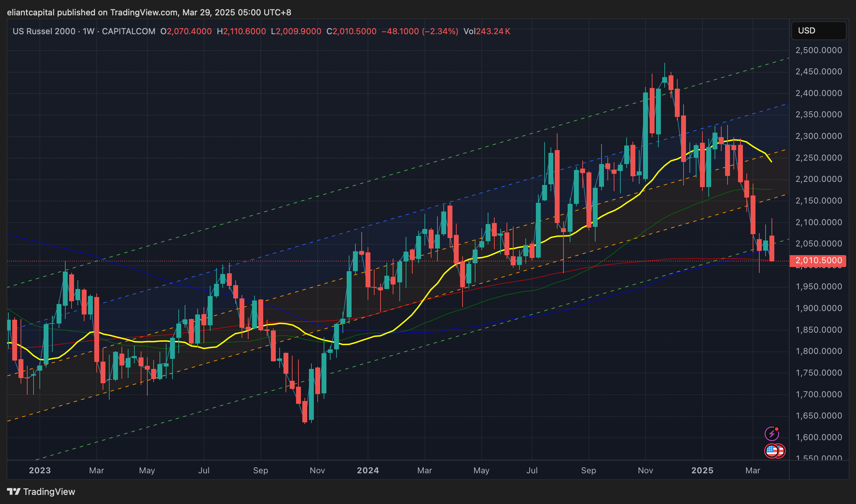Click the yellow moving average line end
This screenshot has height=504, width=856.
771,161
